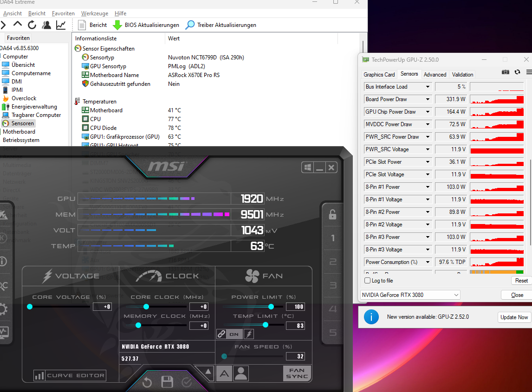This screenshot has height=392, width=532.
Task: Open Afterburner monitoring window icon
Action: pos(4,333)
